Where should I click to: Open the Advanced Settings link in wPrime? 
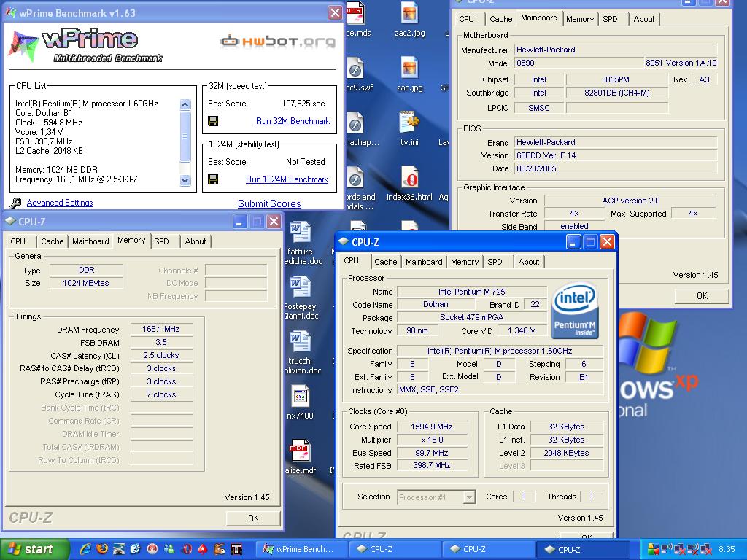point(60,203)
